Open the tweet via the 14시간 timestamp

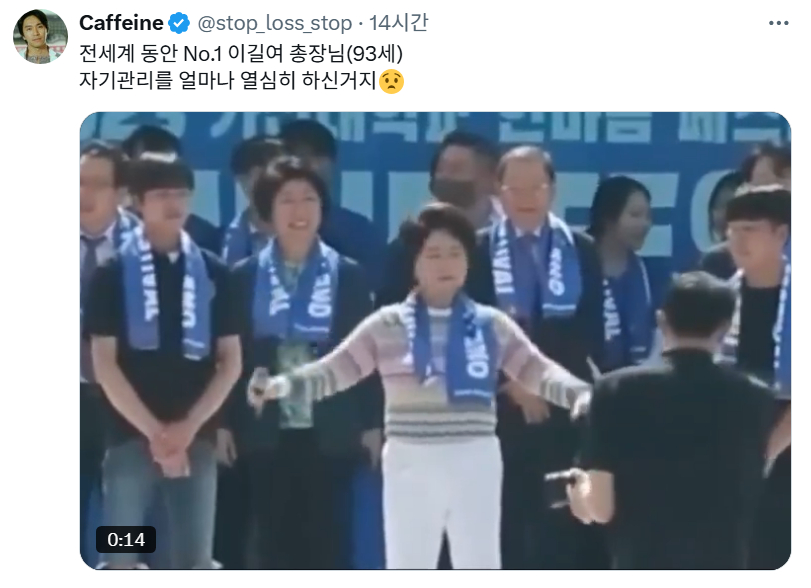tap(398, 23)
